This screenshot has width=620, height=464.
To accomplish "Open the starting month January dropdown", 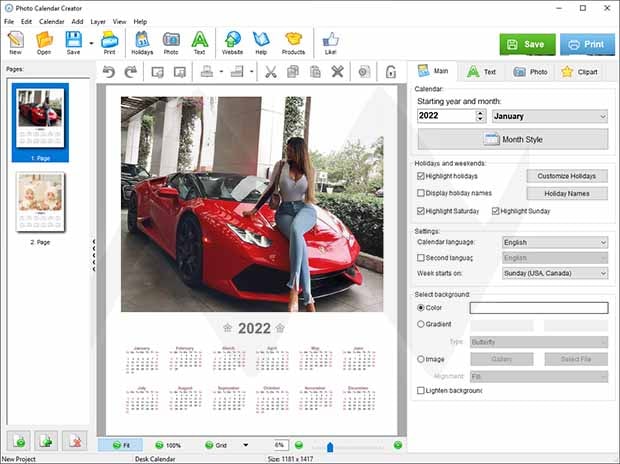I will [550, 116].
